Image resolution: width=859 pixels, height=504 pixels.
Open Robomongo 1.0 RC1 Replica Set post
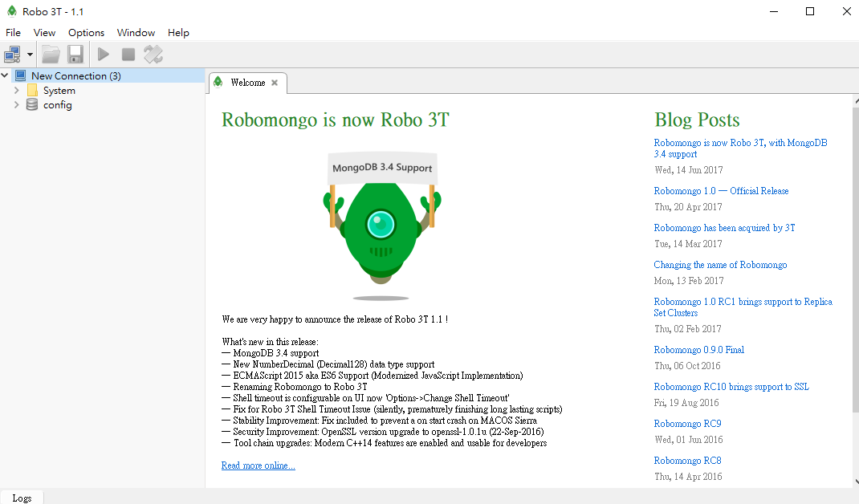pos(743,307)
